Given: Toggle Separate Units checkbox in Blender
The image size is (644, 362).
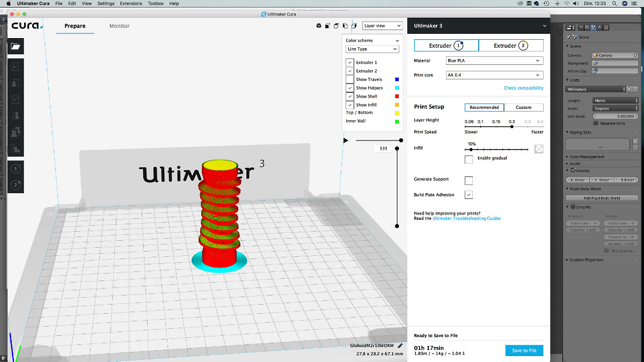Looking at the screenshot, I should click(x=596, y=123).
